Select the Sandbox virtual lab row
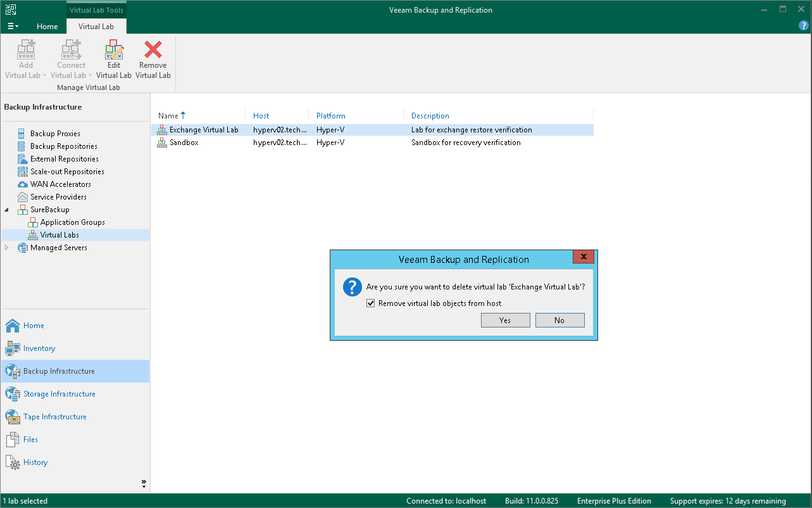Image resolution: width=812 pixels, height=508 pixels. [184, 142]
